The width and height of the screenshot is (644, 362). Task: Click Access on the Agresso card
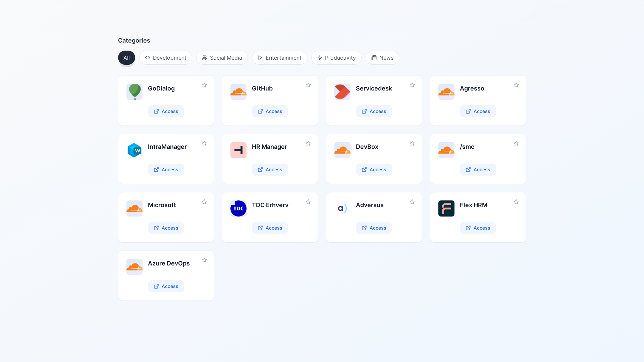point(478,111)
